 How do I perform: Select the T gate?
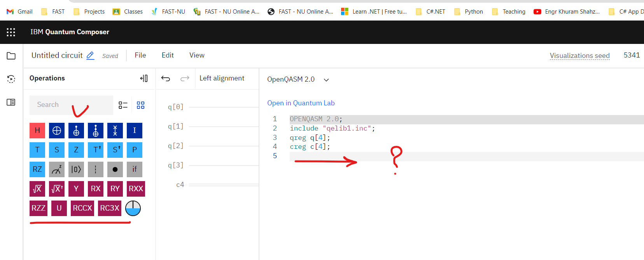[x=37, y=150]
